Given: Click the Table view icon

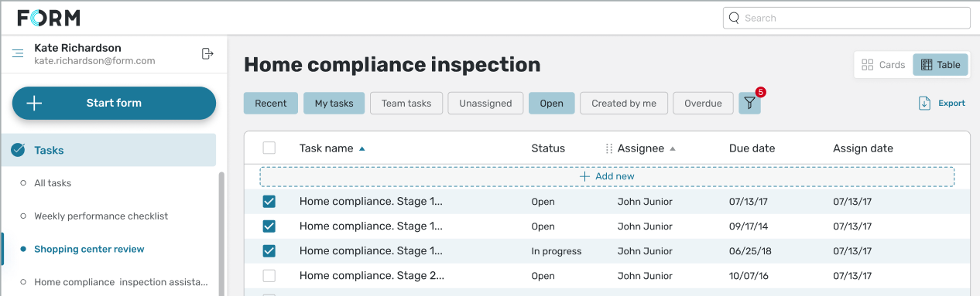Looking at the screenshot, I should coord(926,65).
